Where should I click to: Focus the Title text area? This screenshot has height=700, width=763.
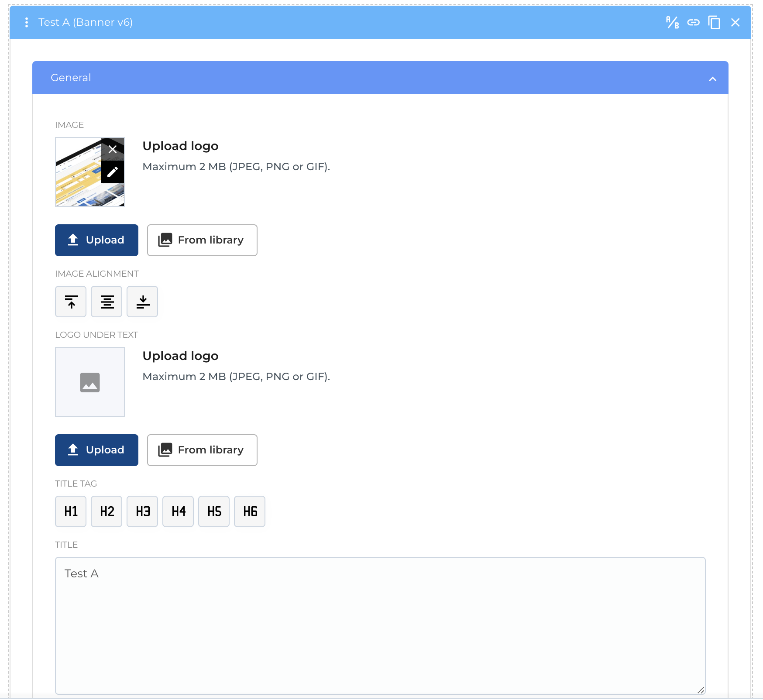380,626
